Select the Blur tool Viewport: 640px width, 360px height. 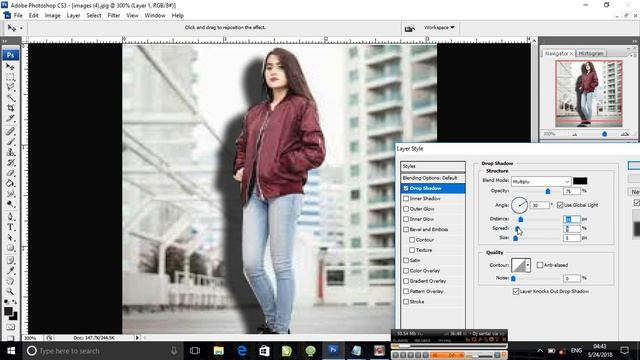point(10,194)
